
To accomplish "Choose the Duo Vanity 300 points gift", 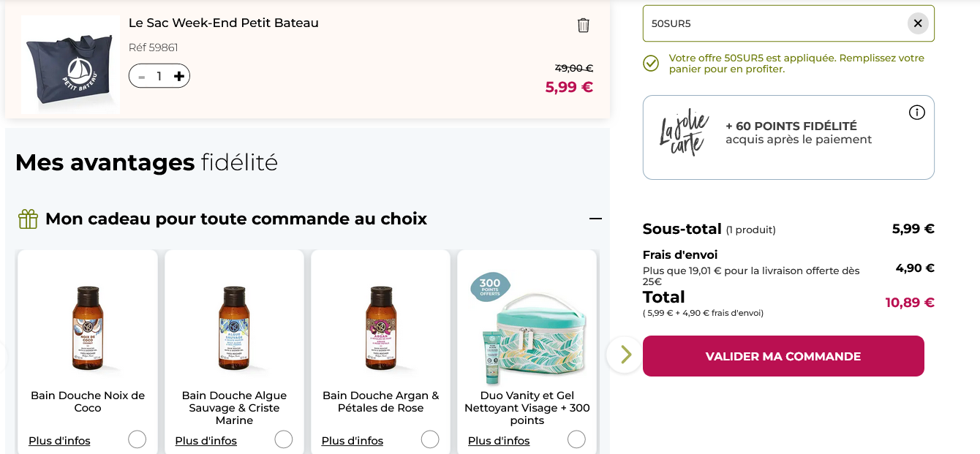I will pyautogui.click(x=576, y=439).
